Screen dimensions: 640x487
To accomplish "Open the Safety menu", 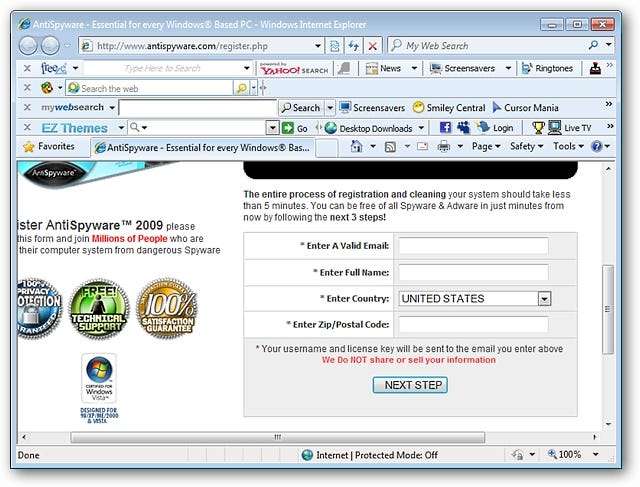I will point(527,146).
